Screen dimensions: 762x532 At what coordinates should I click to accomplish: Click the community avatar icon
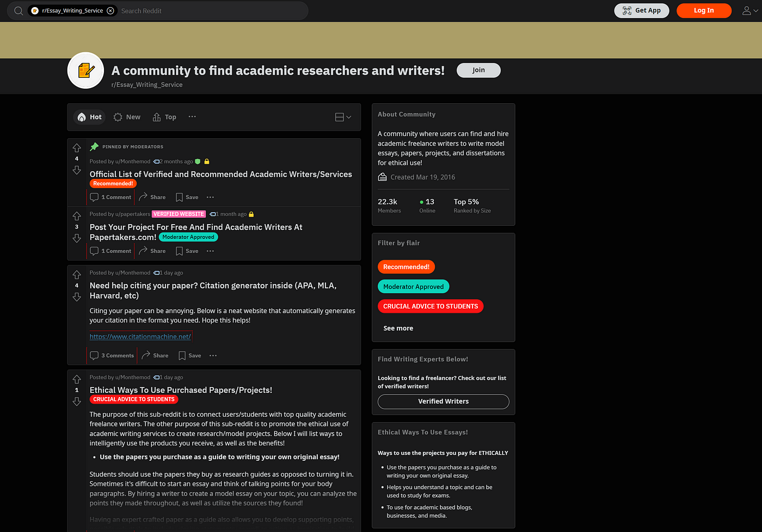click(x=85, y=70)
